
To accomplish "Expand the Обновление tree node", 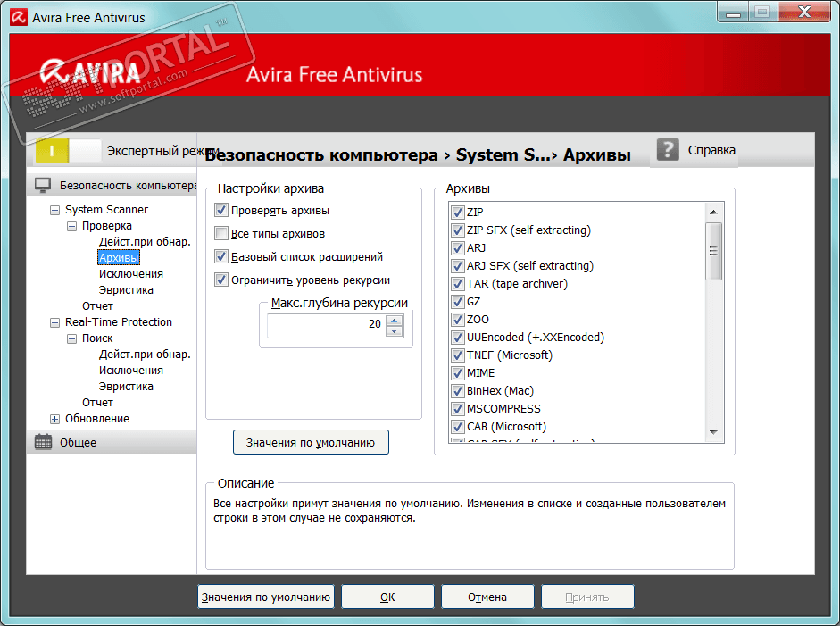I will [x=54, y=419].
